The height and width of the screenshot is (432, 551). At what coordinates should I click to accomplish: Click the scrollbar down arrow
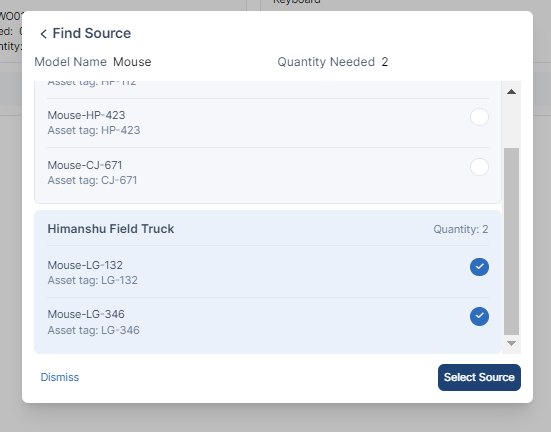click(511, 343)
